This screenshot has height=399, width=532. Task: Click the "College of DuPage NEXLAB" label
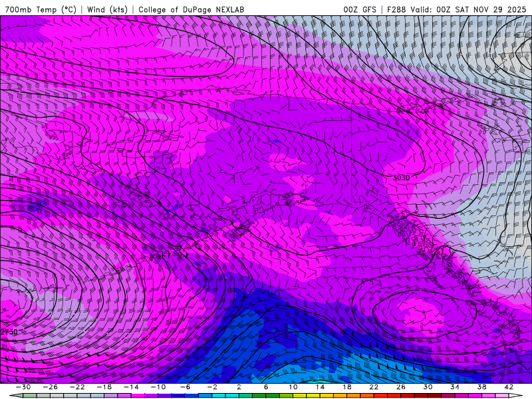[x=191, y=9]
